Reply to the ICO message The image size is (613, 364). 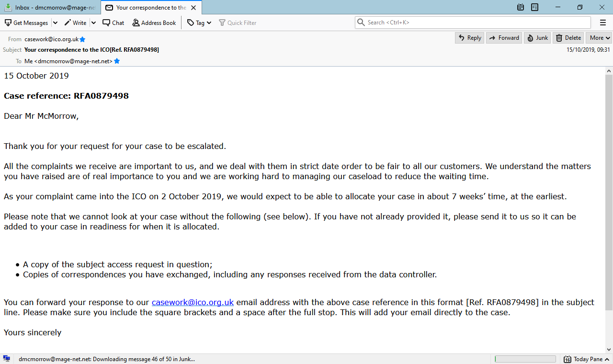pyautogui.click(x=469, y=38)
